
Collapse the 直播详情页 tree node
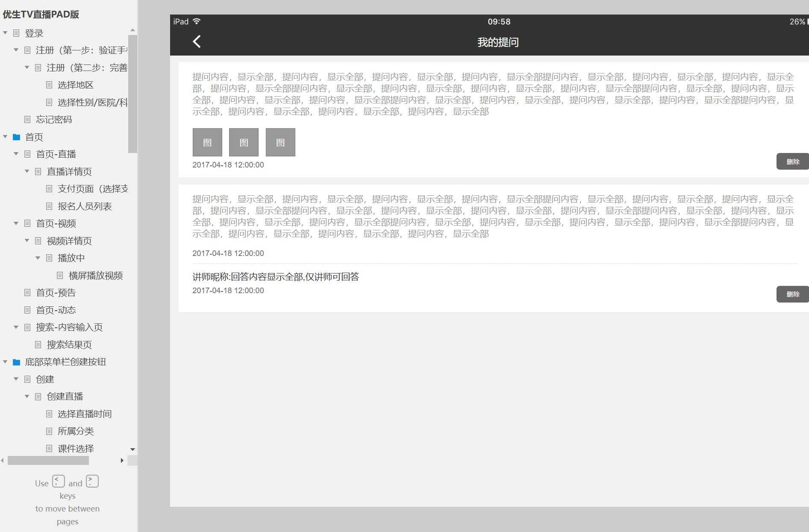[27, 171]
